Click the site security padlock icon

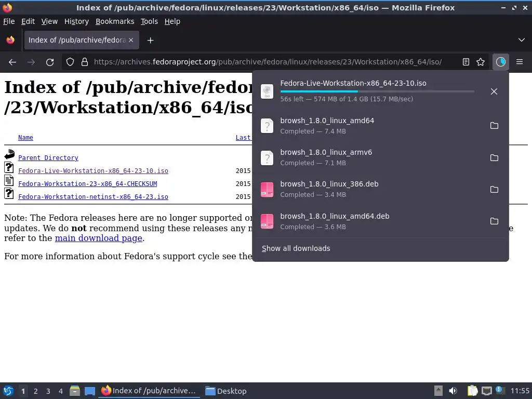tap(85, 62)
